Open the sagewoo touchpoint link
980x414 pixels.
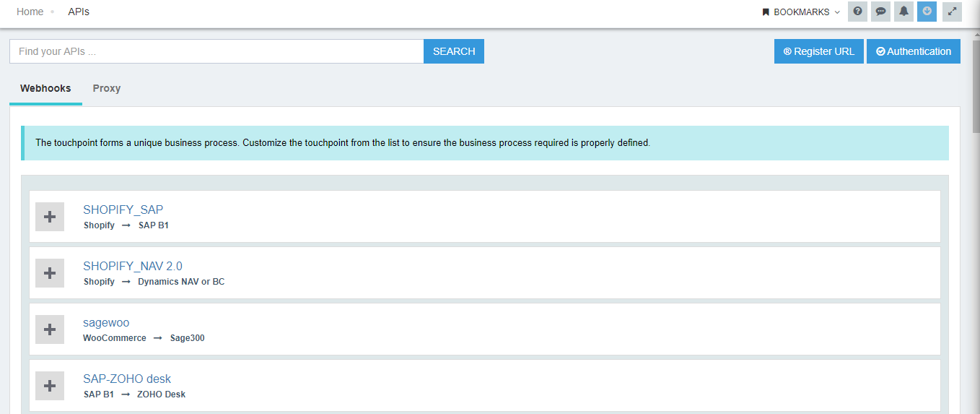106,322
